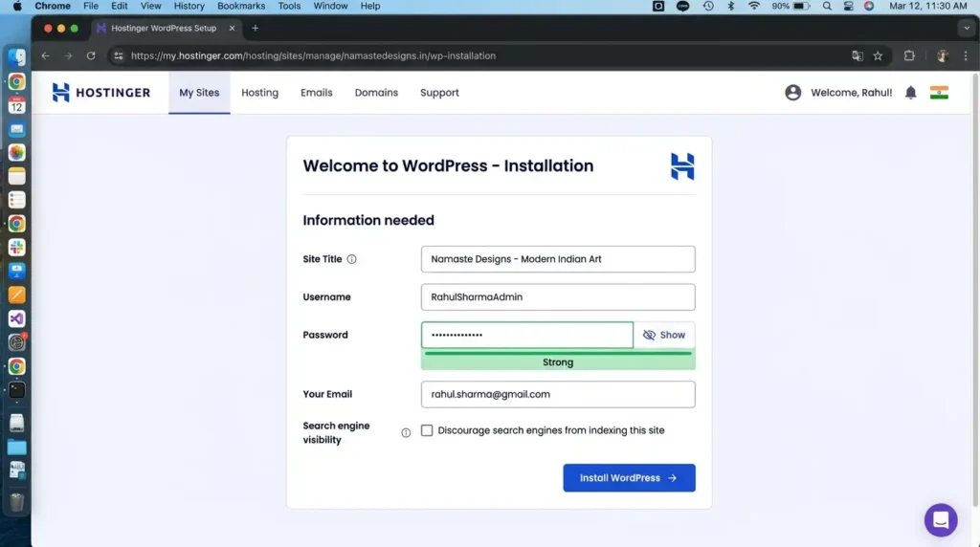Viewport: 980px width, 547px height.
Task: Open the Hosting tab
Action: click(260, 93)
